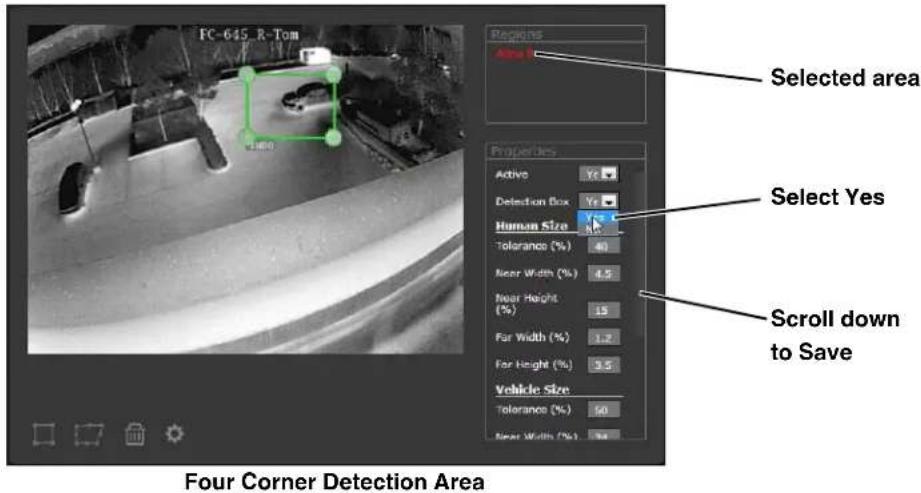Choose No in the Detection Box list
This screenshot has width=921, height=493.
(598, 229)
